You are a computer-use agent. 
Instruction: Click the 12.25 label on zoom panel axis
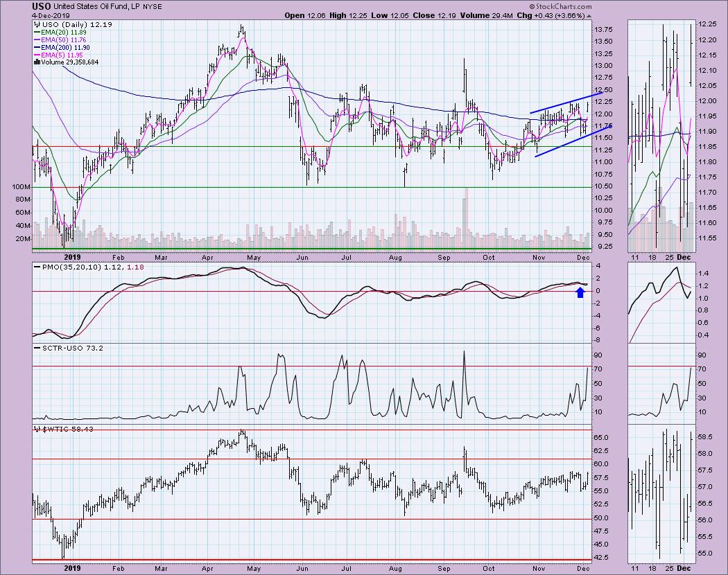click(x=707, y=25)
